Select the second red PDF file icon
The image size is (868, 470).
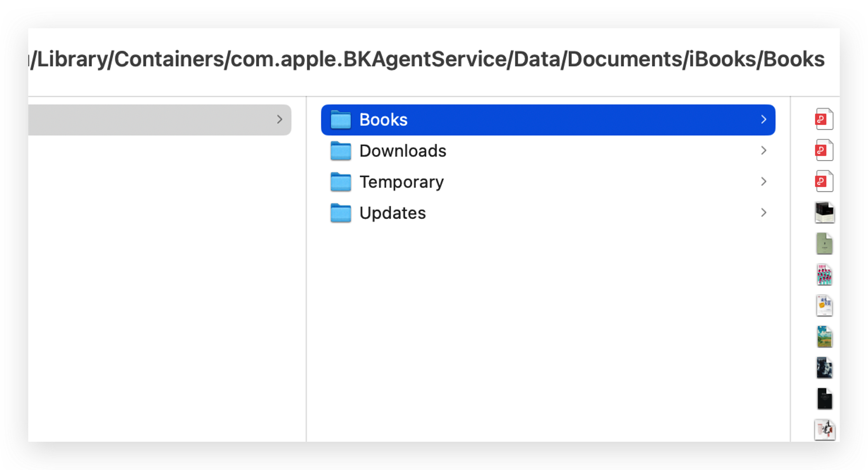[x=824, y=150]
